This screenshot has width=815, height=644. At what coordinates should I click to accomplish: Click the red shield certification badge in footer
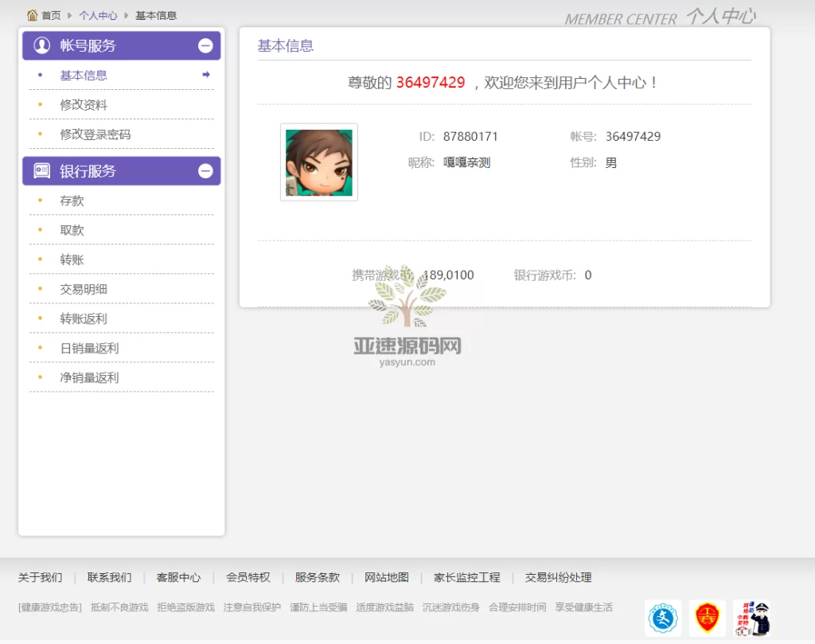click(708, 618)
